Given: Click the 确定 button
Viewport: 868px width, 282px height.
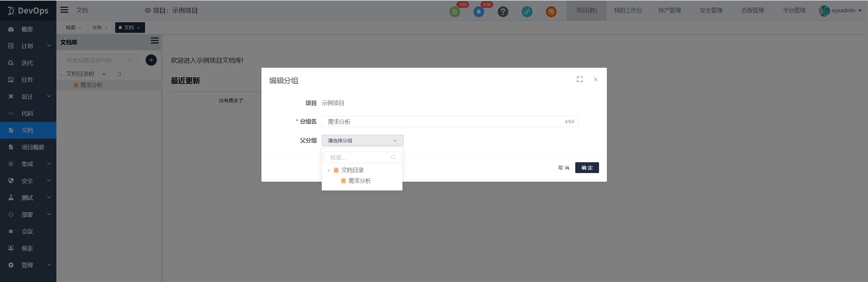Looking at the screenshot, I should [x=587, y=168].
